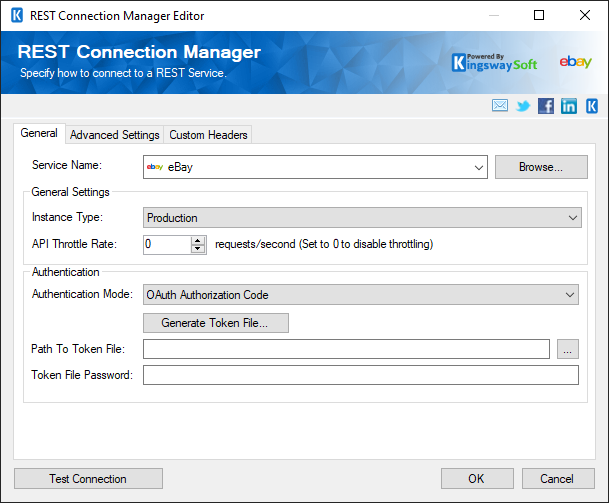Click the K app icon in title bar
Viewport: 609px width, 503px height.
tap(17, 16)
